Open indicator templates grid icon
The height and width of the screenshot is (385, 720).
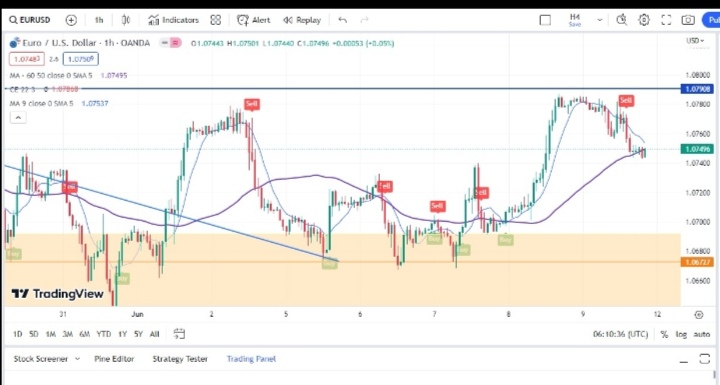click(x=215, y=20)
